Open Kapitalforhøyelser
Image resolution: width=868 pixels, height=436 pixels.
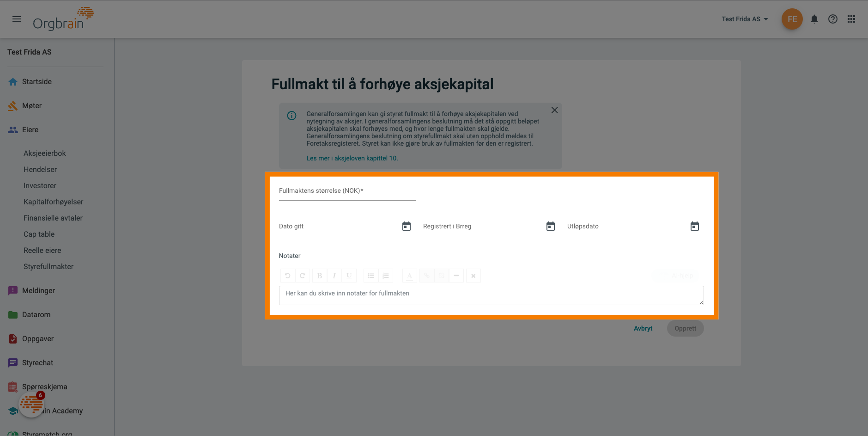pyautogui.click(x=54, y=202)
